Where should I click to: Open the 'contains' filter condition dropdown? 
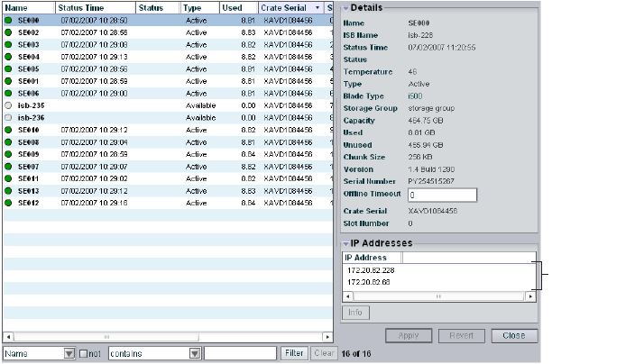coord(195,353)
